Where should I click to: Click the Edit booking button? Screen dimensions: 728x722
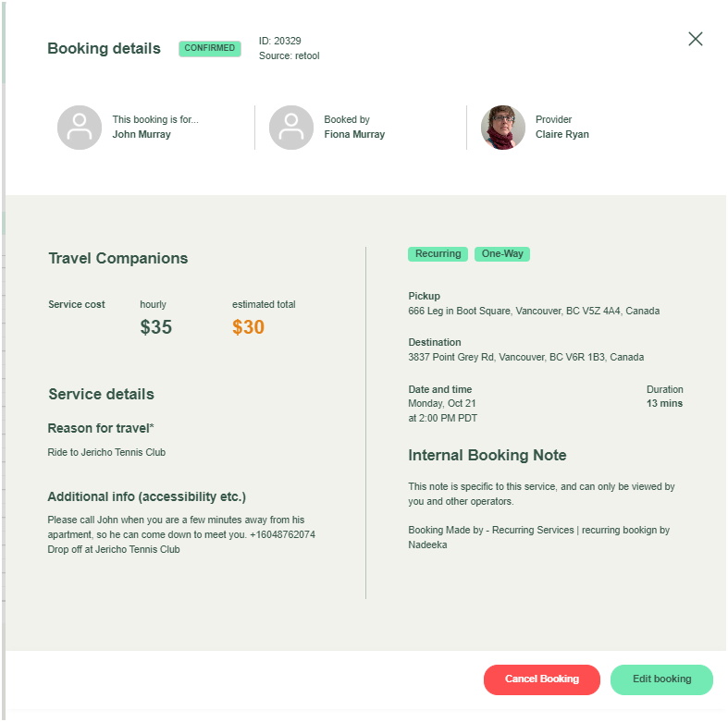point(661,679)
